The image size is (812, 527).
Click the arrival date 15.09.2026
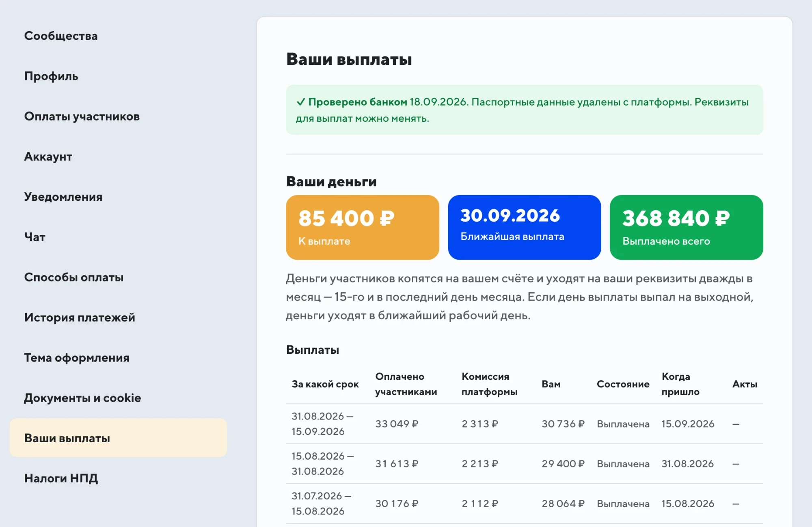tap(688, 424)
